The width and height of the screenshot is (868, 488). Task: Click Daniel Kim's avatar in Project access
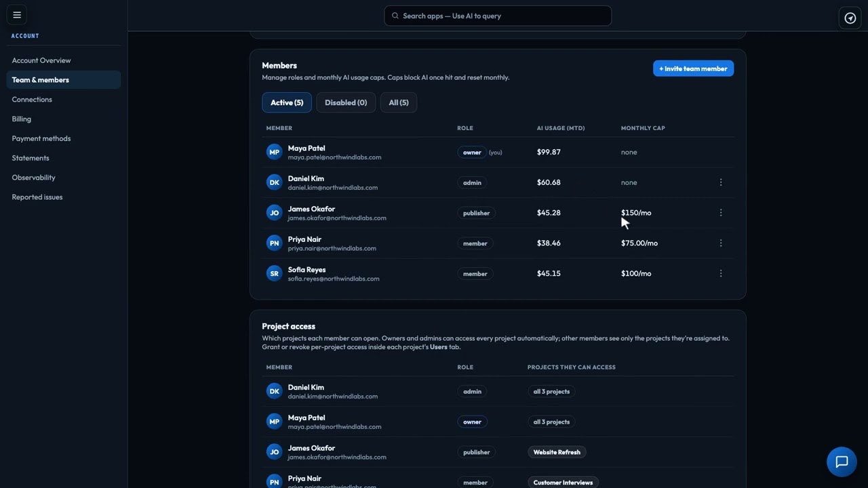click(x=274, y=391)
